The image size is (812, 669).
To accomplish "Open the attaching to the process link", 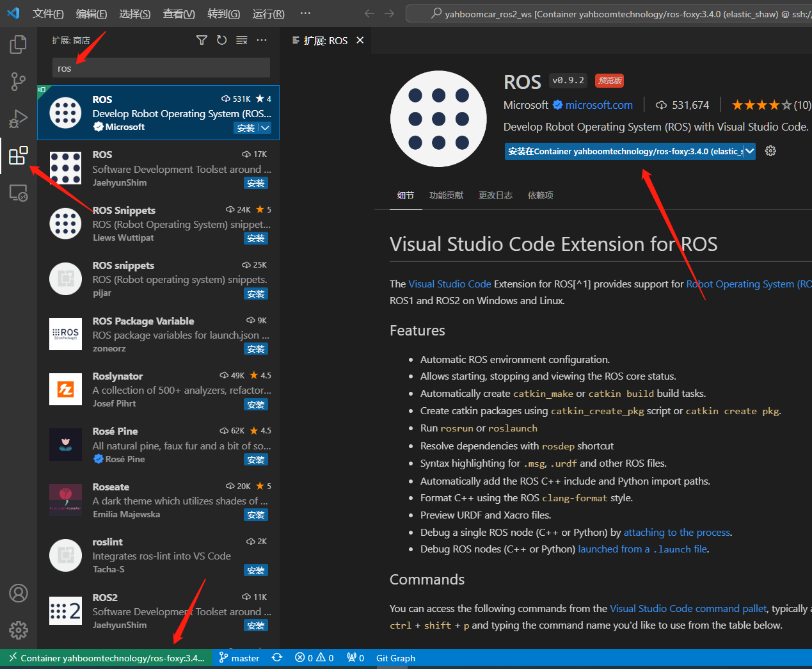I will [x=677, y=532].
